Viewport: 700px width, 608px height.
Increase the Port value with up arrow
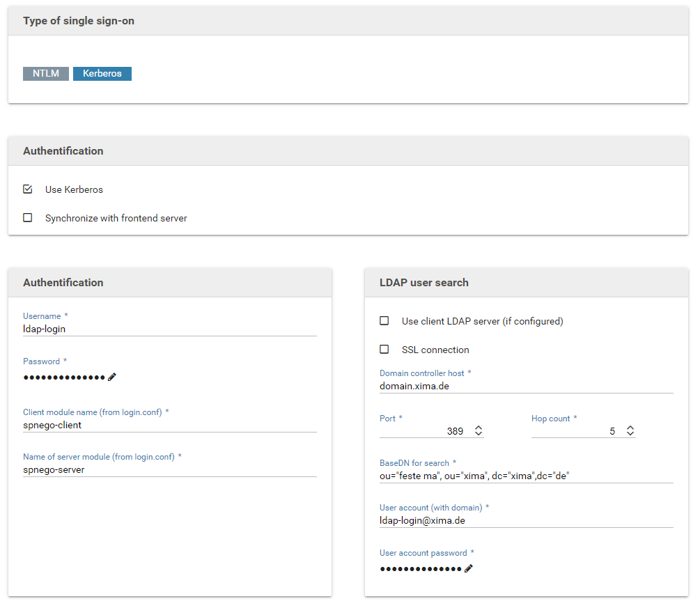(479, 428)
